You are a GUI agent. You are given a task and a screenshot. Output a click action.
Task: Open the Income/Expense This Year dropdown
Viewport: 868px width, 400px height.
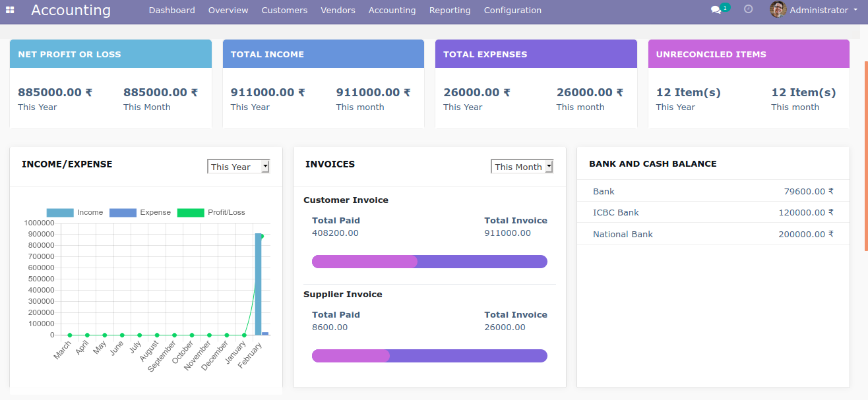tap(238, 167)
